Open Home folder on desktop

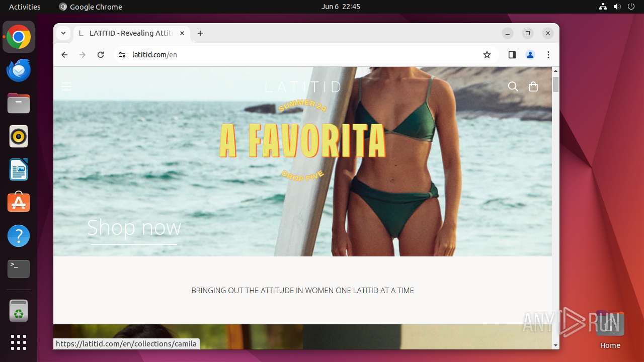pos(610,330)
